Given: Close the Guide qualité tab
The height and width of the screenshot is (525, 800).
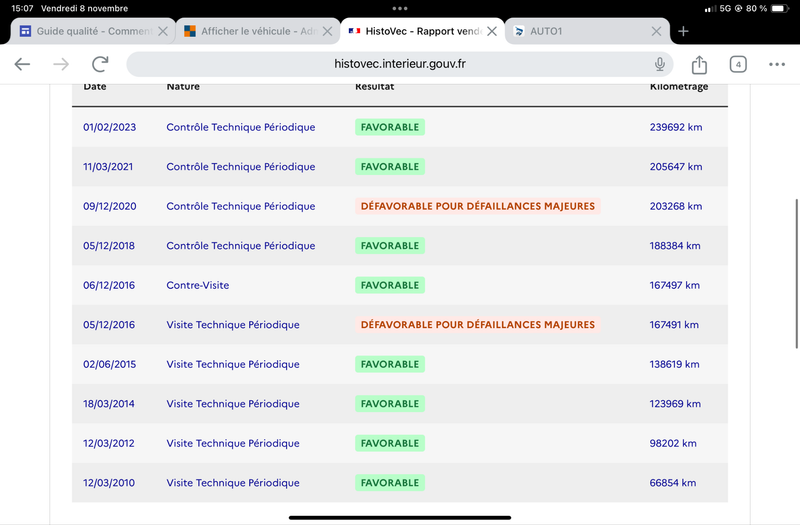Looking at the screenshot, I should [163, 31].
